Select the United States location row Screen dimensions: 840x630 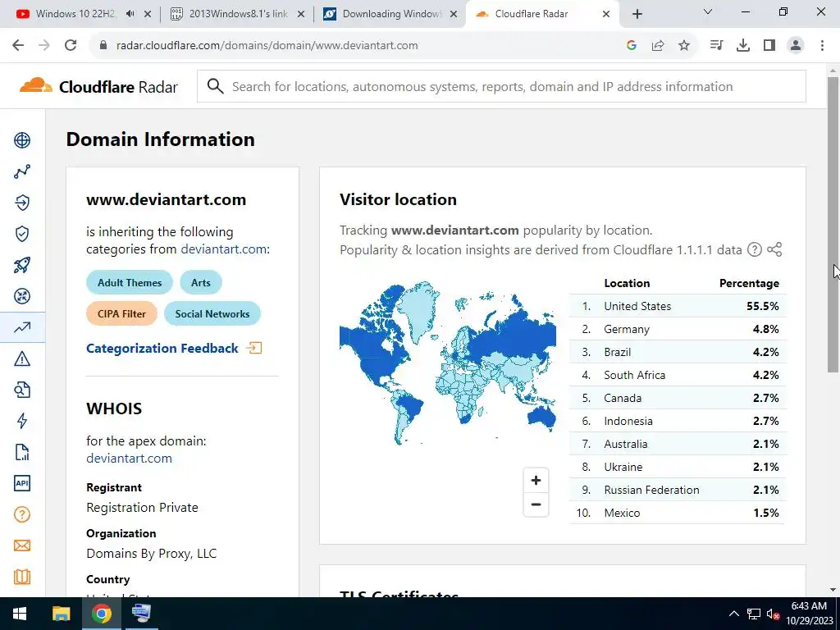[x=678, y=306]
